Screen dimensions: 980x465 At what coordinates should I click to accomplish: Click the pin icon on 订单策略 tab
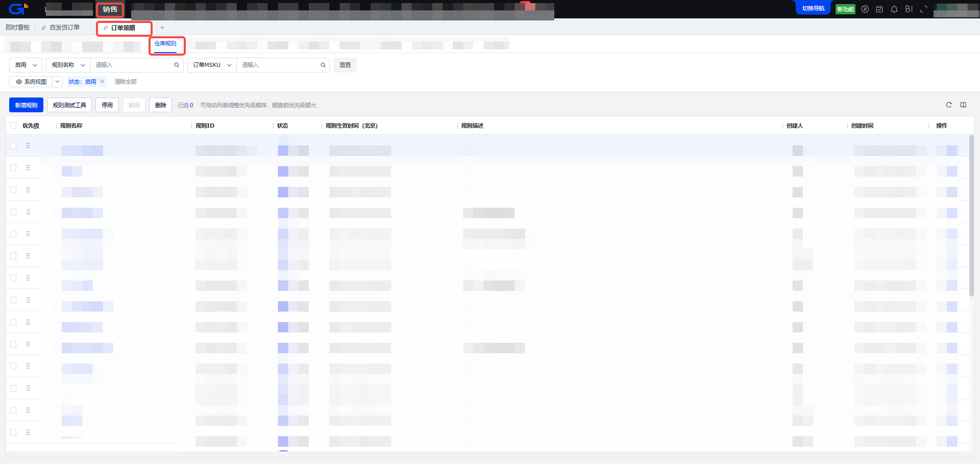click(106, 28)
